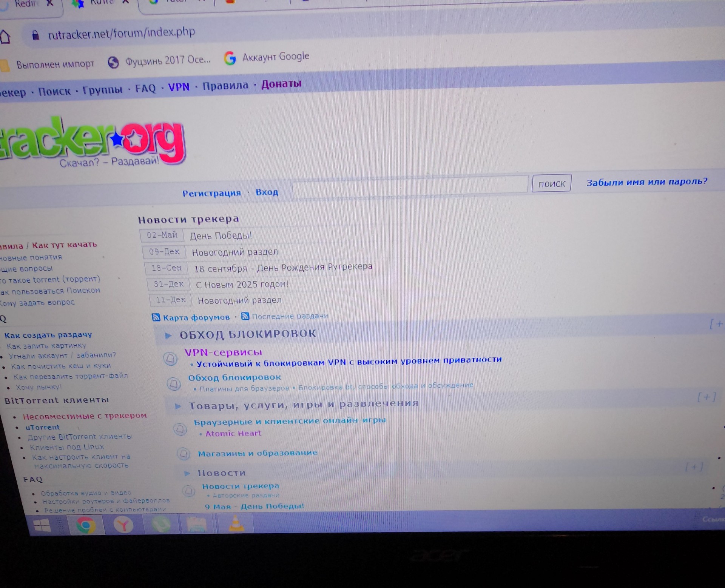Open the 'Обход блокировок' subforum link
The image size is (725, 588).
(234, 377)
